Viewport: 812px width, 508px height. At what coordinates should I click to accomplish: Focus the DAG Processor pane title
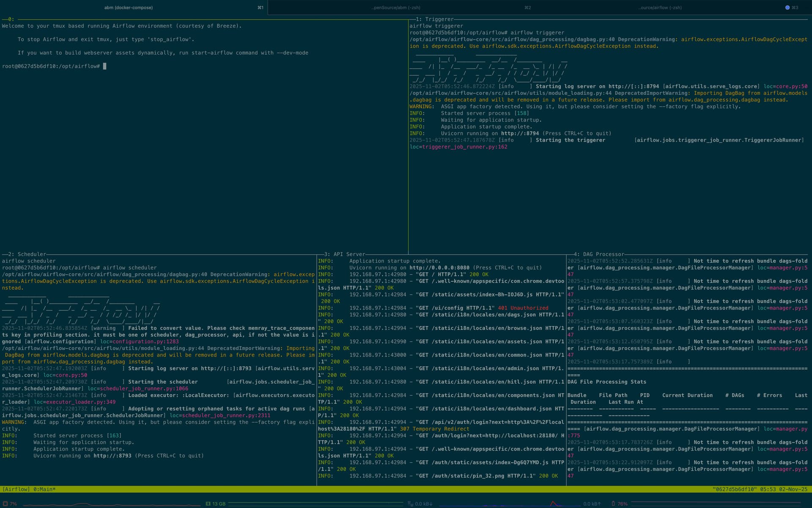pyautogui.click(x=599, y=254)
